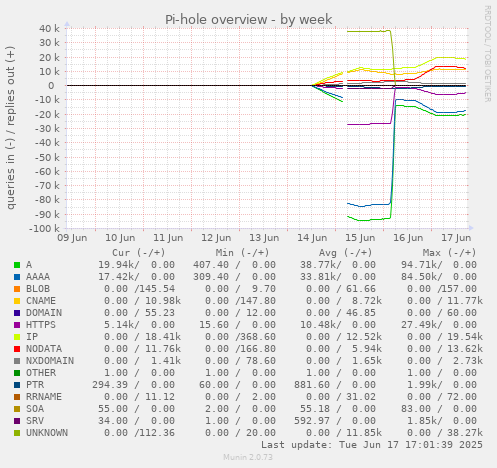Click the olive UNKNOWN legend swatch

[17, 433]
